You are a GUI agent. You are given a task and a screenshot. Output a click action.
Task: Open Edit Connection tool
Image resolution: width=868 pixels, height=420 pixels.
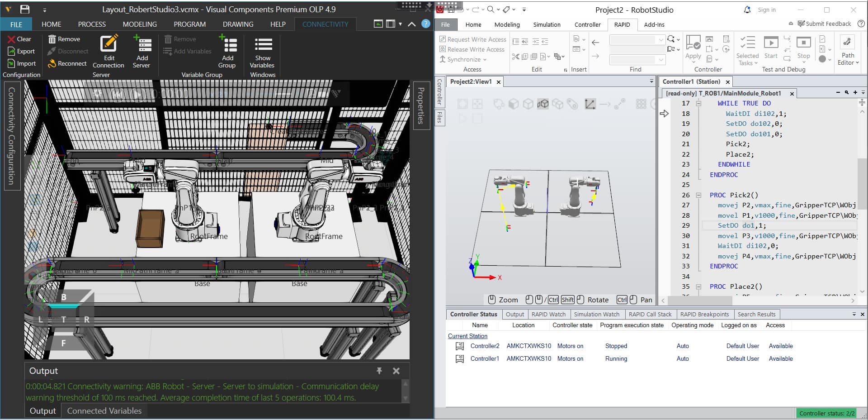pos(108,51)
